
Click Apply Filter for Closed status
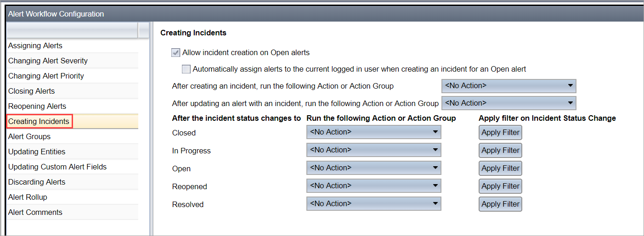tap(500, 133)
